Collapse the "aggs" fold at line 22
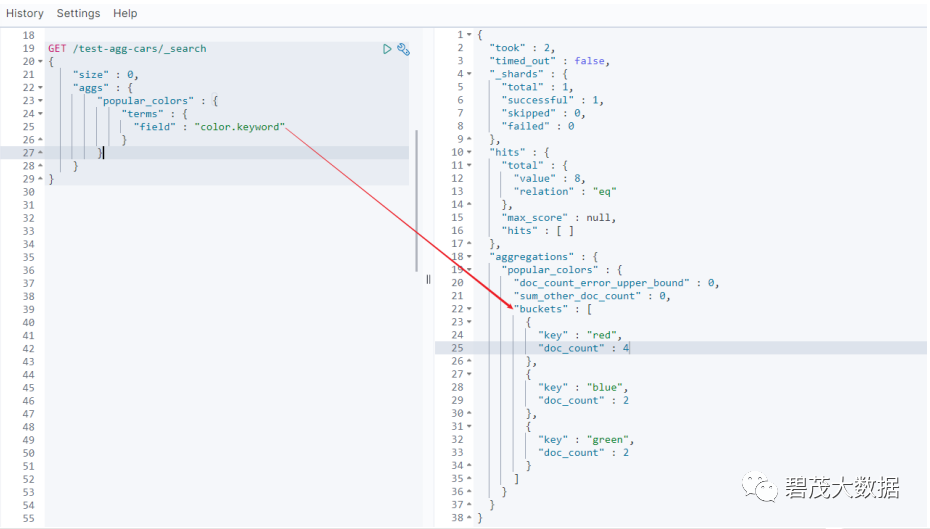Viewport: 930px width, 529px height. (40, 88)
